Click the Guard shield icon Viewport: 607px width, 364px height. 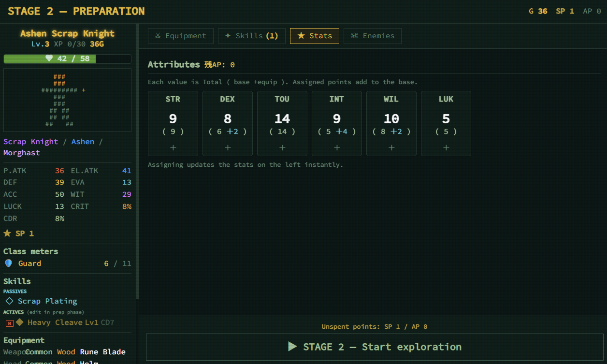(8, 263)
